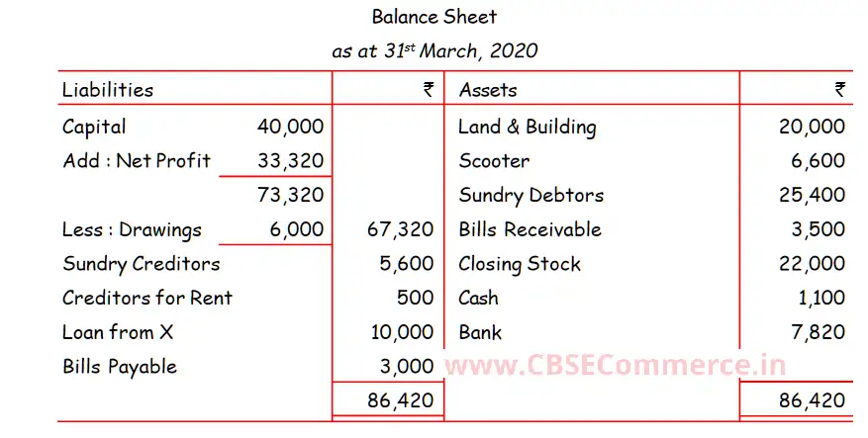Viewport: 868px width, 438px height.
Task: Click the www.CBSECommerce.in watermark link
Action: (x=616, y=364)
